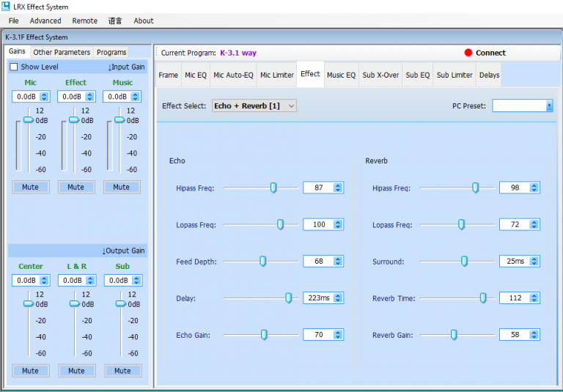The image size is (563, 392).
Task: Click the Reverb Time 112 stepper arrows
Action: tap(534, 298)
